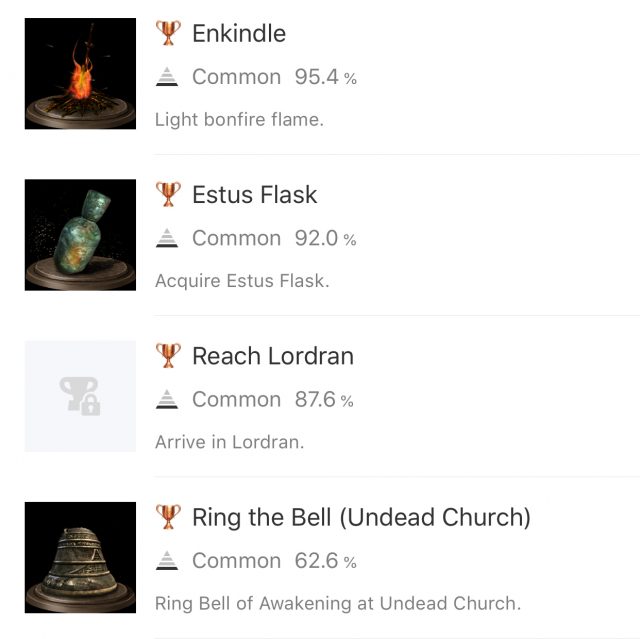The height and width of the screenshot is (639, 640).
Task: Click the Bell of Awakening trophy image
Action: 80,557
